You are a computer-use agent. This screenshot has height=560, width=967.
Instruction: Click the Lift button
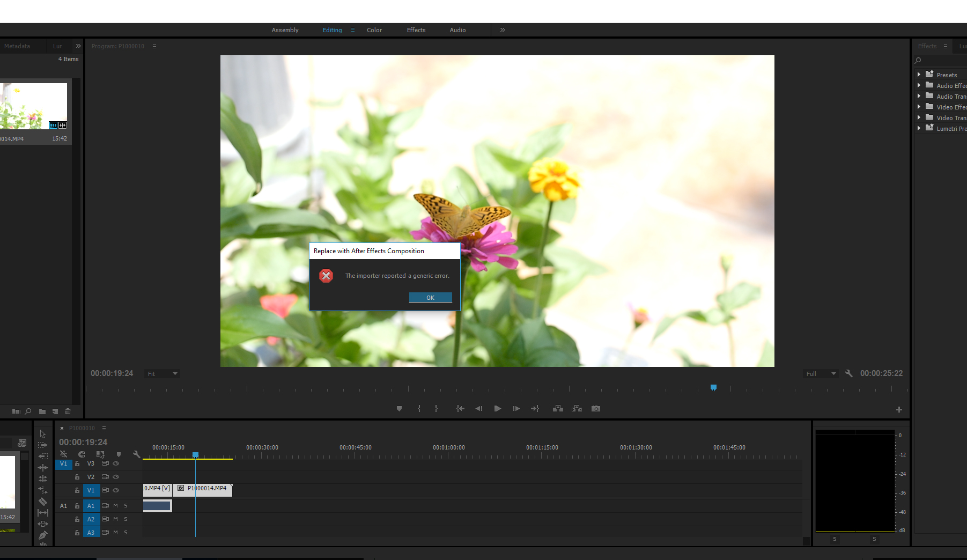tap(558, 409)
